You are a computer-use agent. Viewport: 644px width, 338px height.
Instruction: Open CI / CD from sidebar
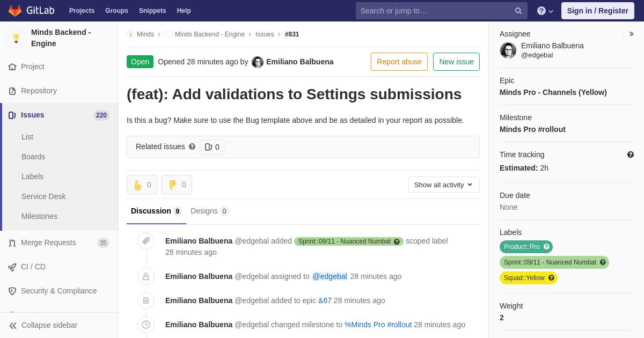(x=33, y=267)
